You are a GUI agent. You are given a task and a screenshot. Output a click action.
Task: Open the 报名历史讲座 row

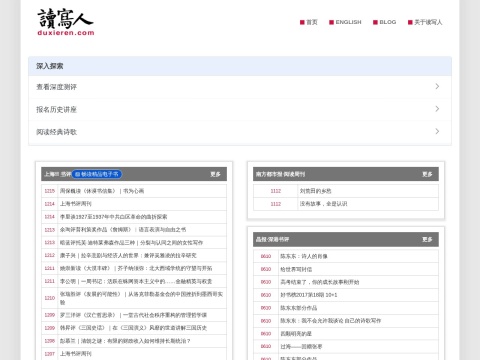(x=240, y=109)
